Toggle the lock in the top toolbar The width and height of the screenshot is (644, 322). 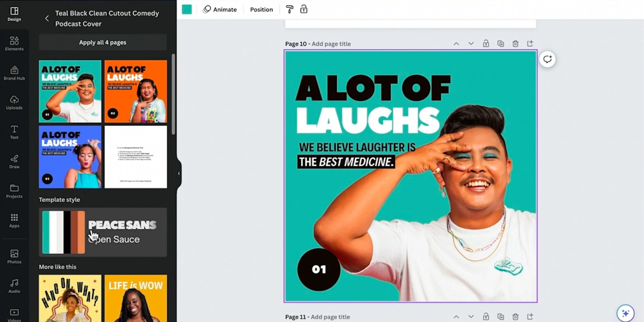pos(304,10)
